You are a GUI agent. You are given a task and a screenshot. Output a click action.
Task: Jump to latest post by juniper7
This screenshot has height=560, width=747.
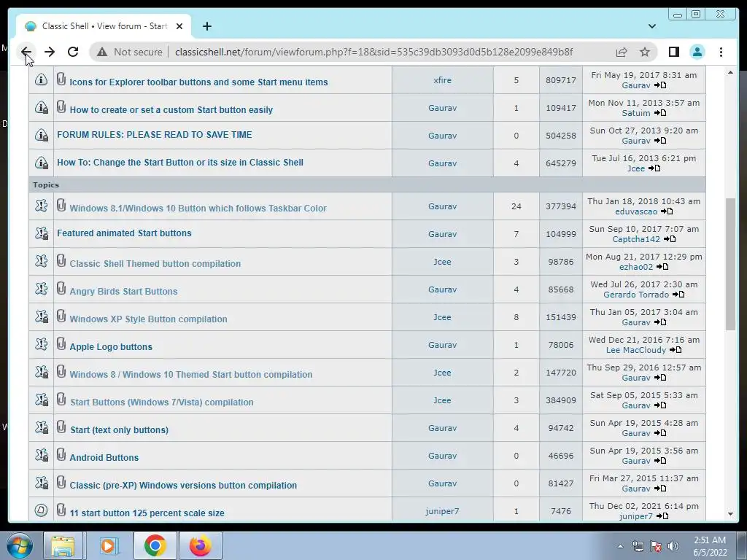[662, 516]
